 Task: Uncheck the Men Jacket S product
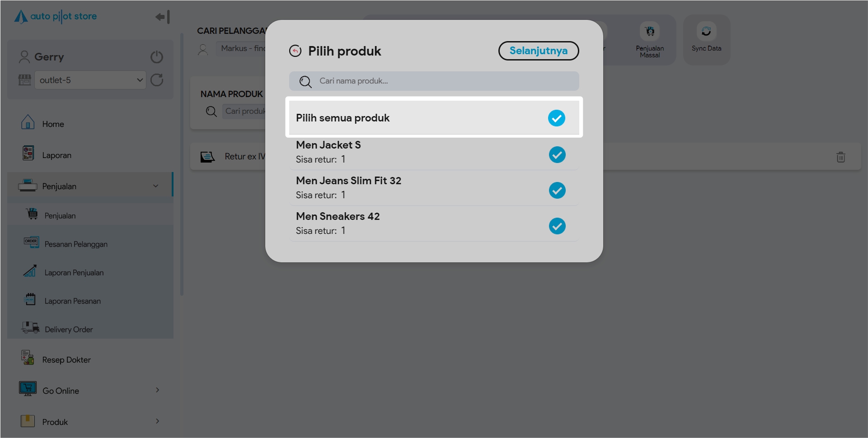[557, 155]
